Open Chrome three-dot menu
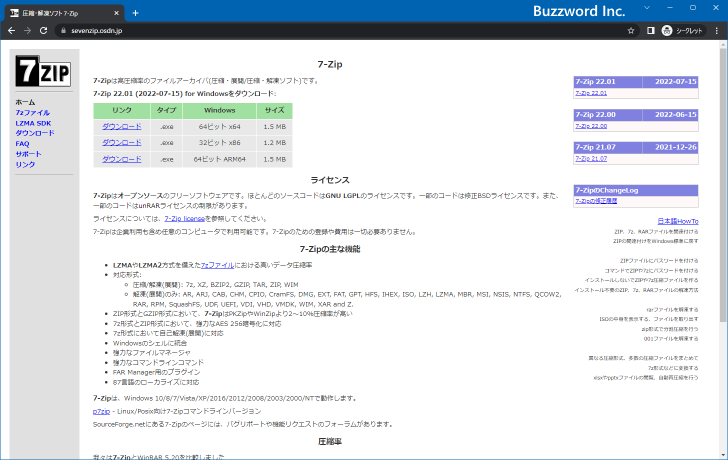 pos(717,31)
